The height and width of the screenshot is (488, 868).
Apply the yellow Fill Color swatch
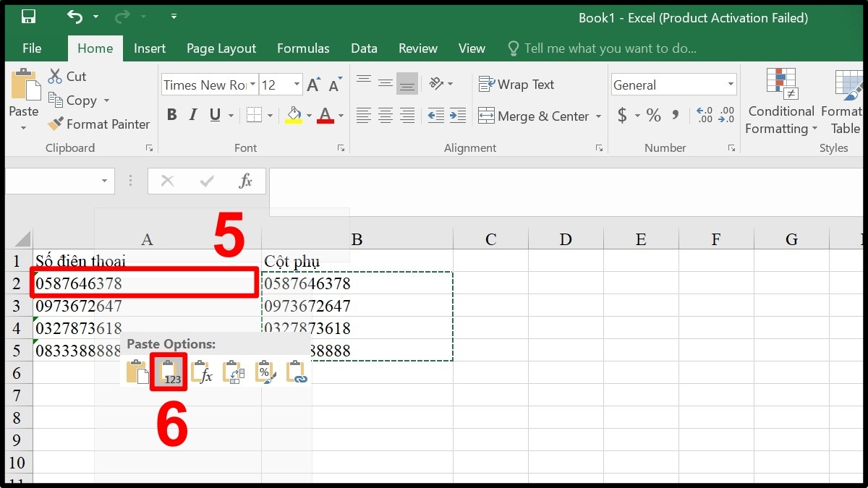tap(294, 115)
